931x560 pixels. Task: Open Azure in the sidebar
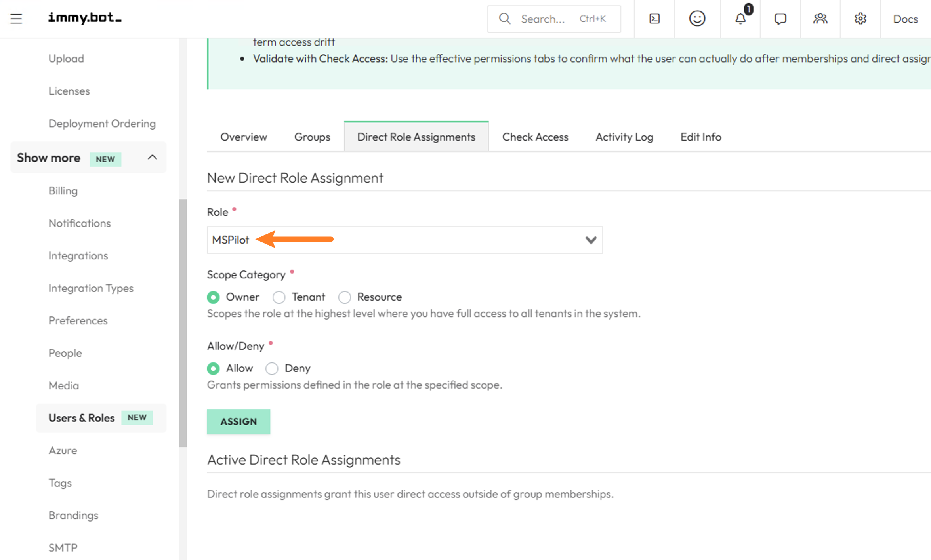point(63,451)
